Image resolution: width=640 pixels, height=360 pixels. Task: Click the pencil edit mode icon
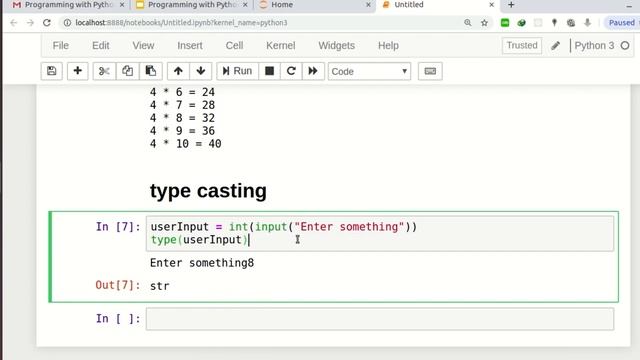tap(556, 46)
